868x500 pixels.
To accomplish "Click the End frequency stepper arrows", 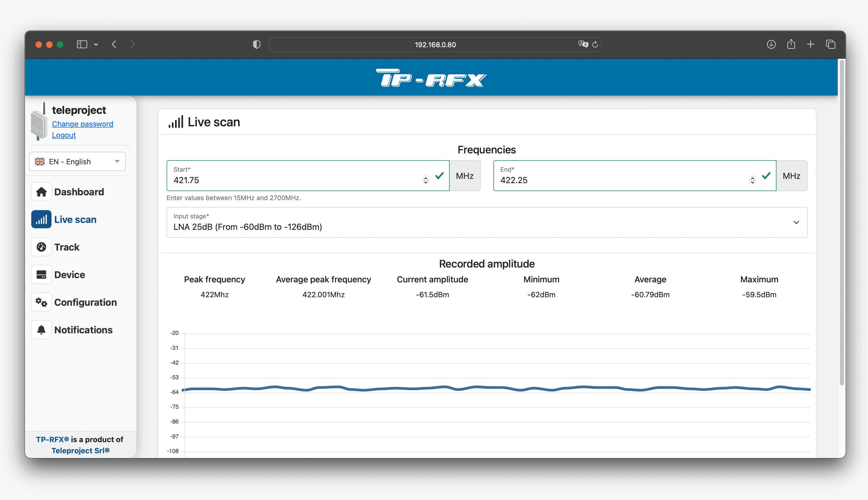I will 752,180.
